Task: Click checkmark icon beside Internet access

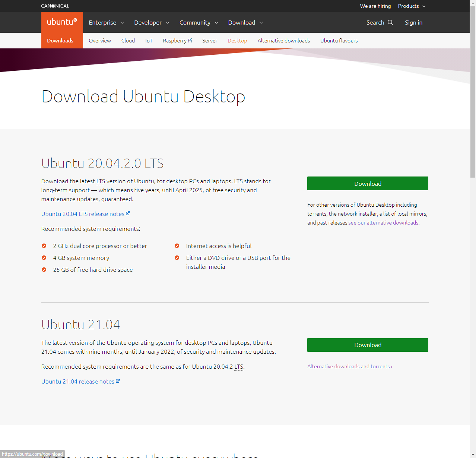Action: (x=177, y=246)
